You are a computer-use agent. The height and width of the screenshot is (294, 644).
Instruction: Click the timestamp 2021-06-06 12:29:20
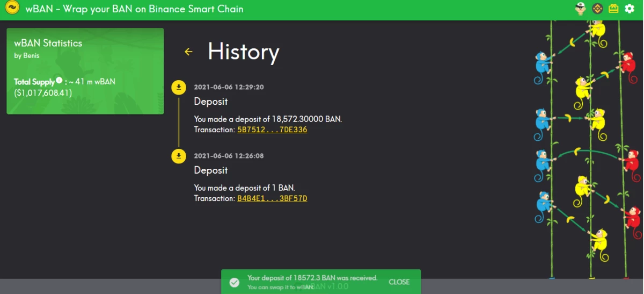pos(229,87)
